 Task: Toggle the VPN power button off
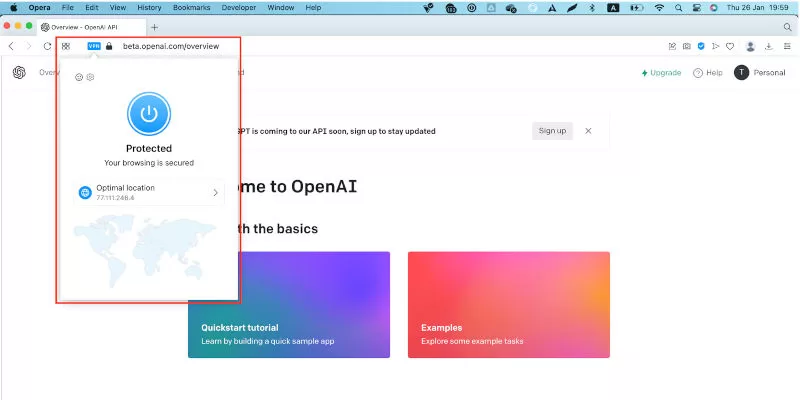point(148,114)
